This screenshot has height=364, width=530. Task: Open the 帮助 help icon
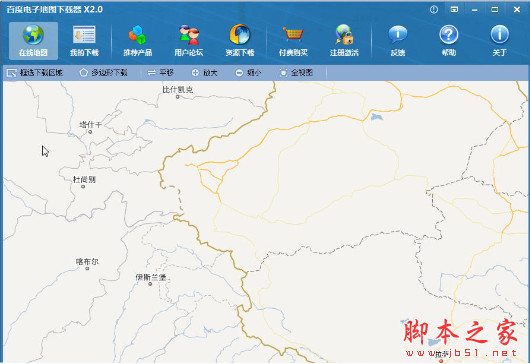pyautogui.click(x=449, y=41)
